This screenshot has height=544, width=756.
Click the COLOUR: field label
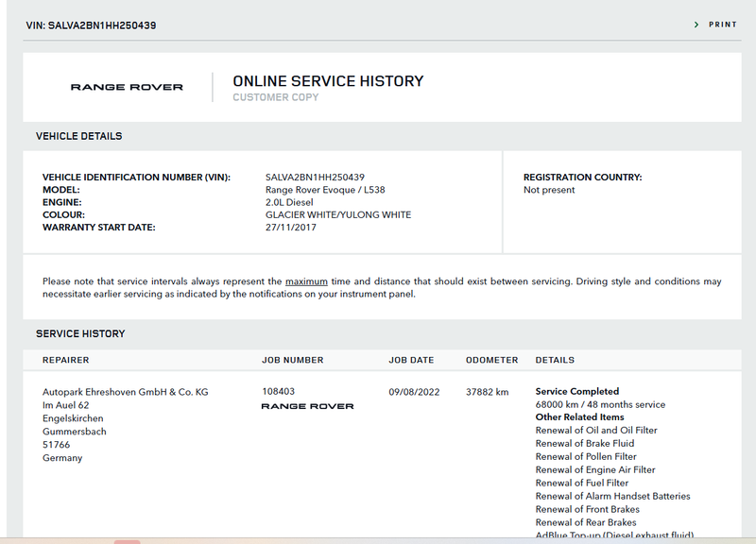(x=63, y=215)
